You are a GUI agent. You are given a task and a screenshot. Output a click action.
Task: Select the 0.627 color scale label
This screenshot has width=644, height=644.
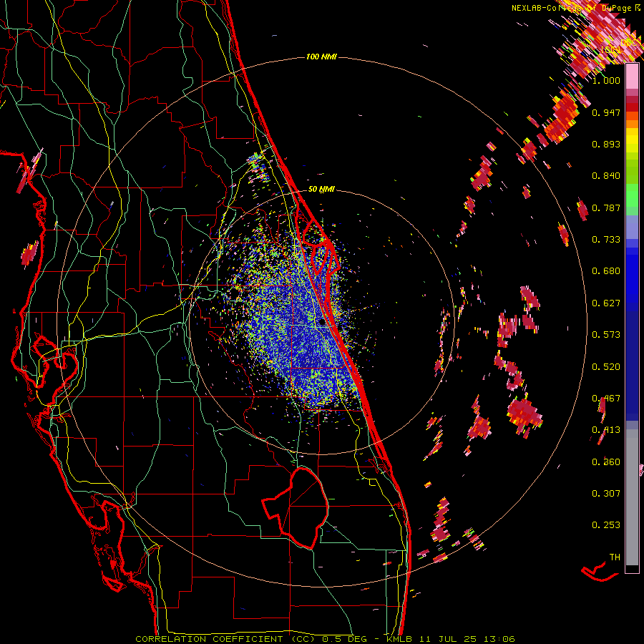point(606,303)
